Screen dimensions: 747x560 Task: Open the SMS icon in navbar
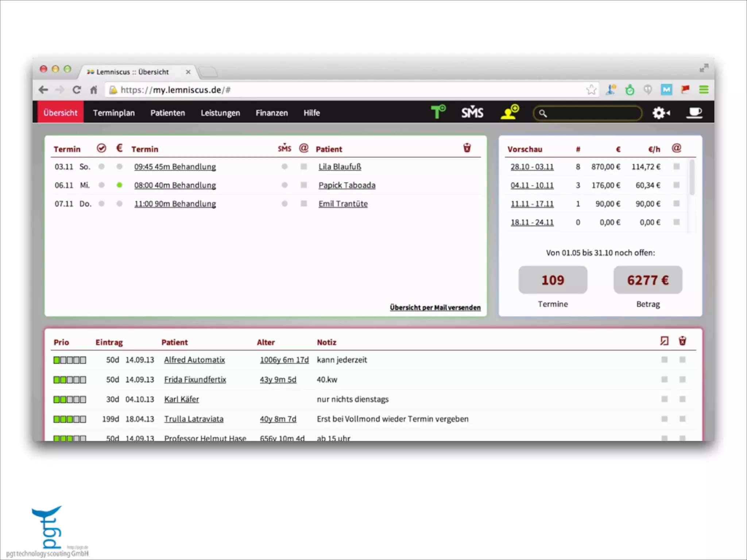472,112
